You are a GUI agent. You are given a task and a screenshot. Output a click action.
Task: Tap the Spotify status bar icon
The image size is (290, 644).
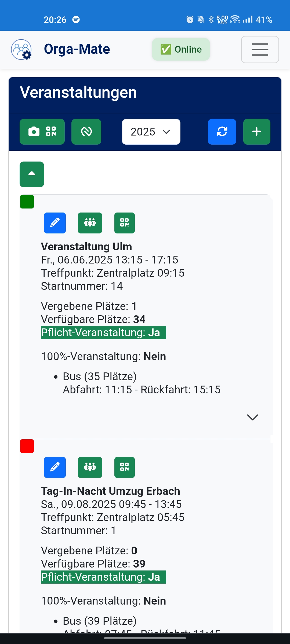tap(76, 20)
